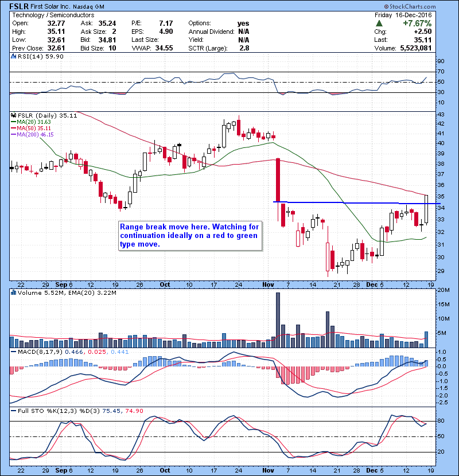Click the Nov label on the bottom date axis
Screen dimensions: 459x476
coord(269,470)
